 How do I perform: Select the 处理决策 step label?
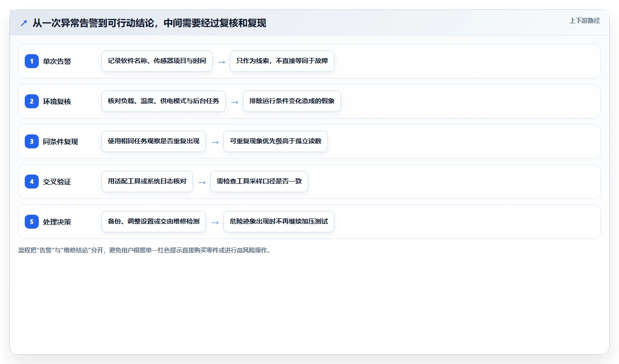coord(57,222)
